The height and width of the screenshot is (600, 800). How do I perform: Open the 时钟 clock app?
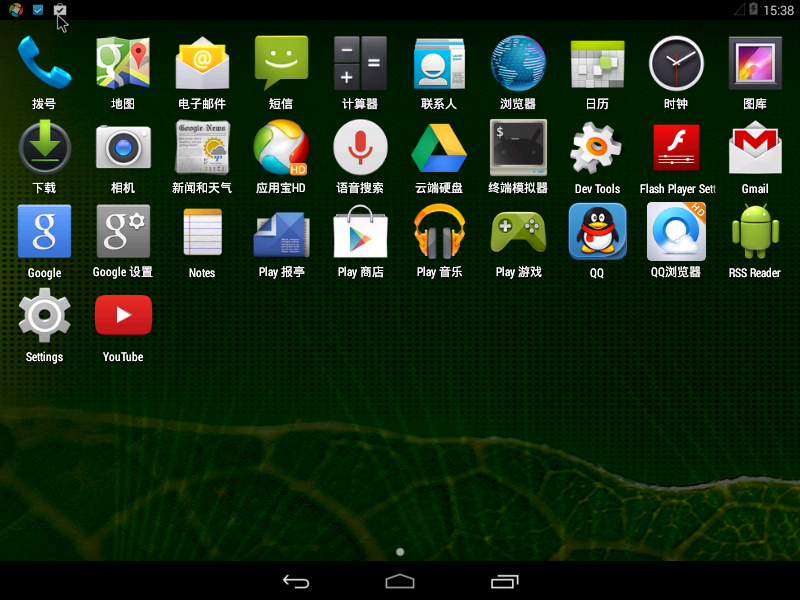coord(677,63)
